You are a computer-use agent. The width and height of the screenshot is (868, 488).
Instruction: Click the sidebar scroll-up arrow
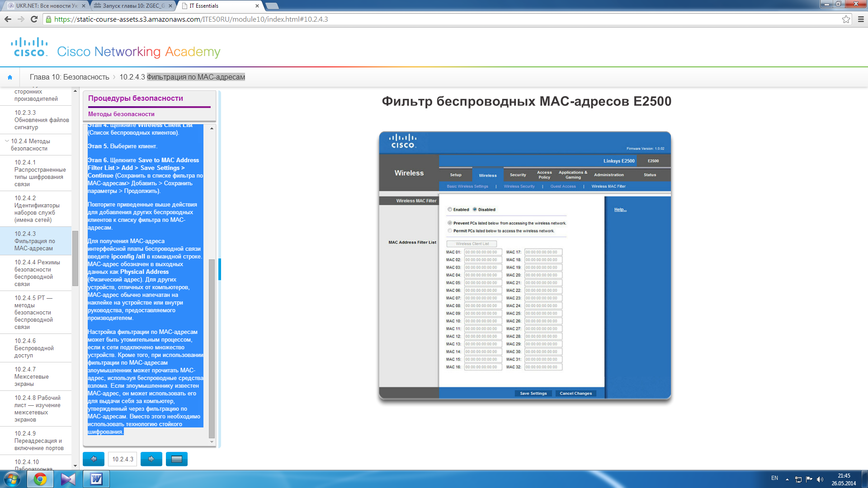75,91
